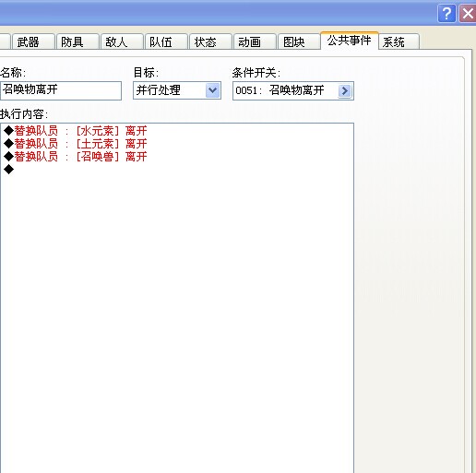Switch to the 防具 tab
This screenshot has height=473, width=476.
[77, 41]
